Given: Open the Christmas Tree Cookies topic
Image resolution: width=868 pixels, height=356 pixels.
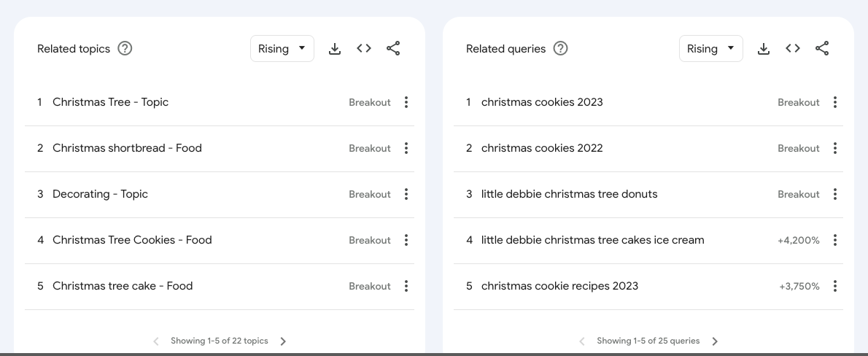Looking at the screenshot, I should [132, 240].
